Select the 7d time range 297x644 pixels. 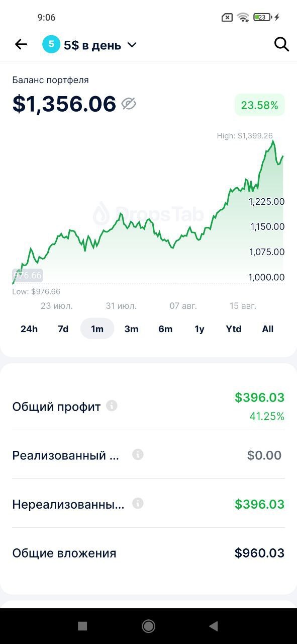(x=63, y=329)
